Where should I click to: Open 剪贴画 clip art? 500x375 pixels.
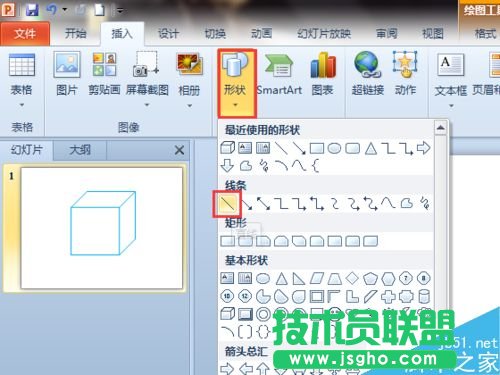pos(104,74)
